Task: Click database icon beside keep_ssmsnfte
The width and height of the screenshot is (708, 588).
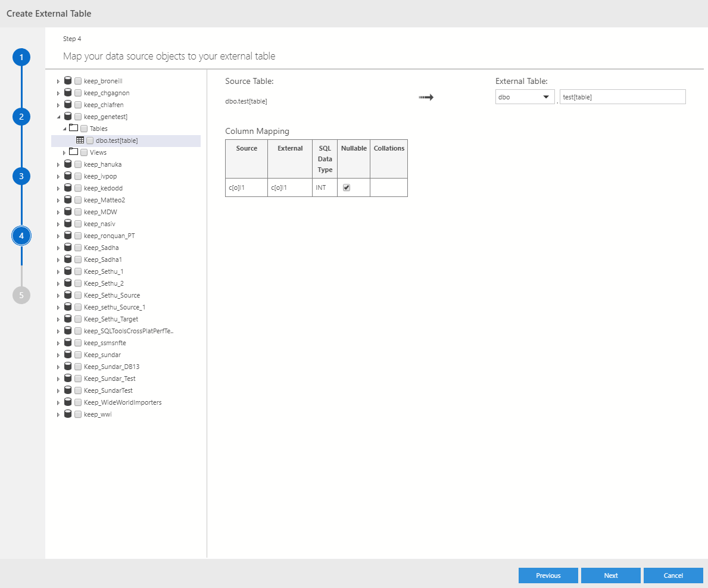Action: (x=68, y=343)
